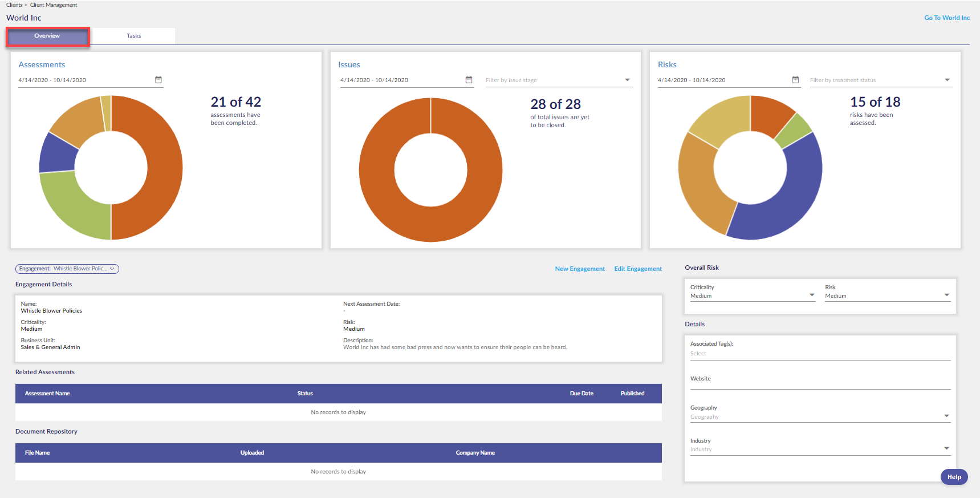Click the "World Inc" page heading
This screenshot has width=980, height=498.
point(24,18)
